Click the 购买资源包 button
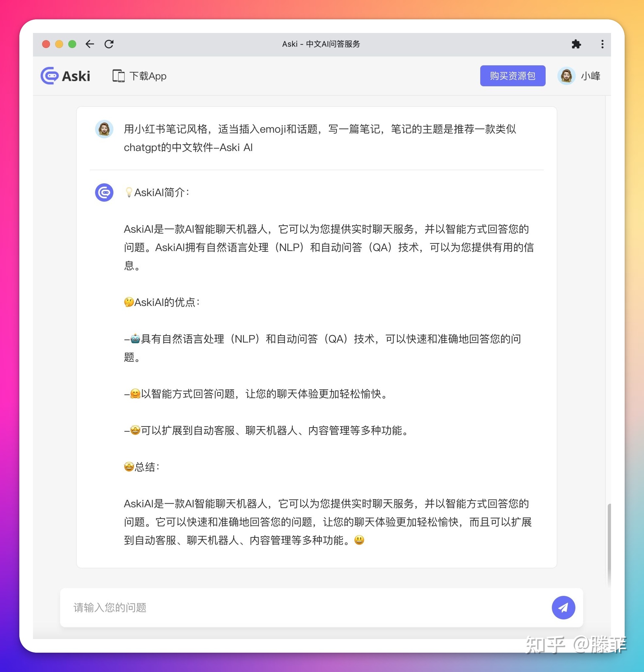 tap(512, 76)
